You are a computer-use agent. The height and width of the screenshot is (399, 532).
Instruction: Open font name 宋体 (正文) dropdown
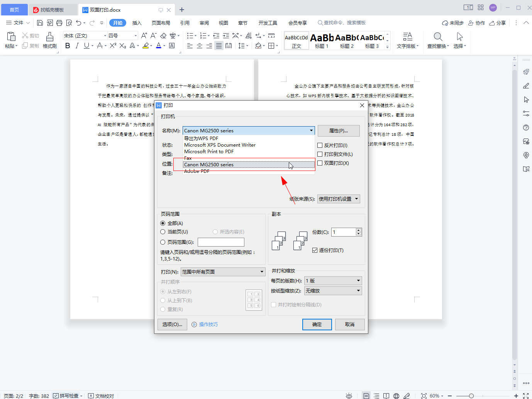click(x=105, y=36)
